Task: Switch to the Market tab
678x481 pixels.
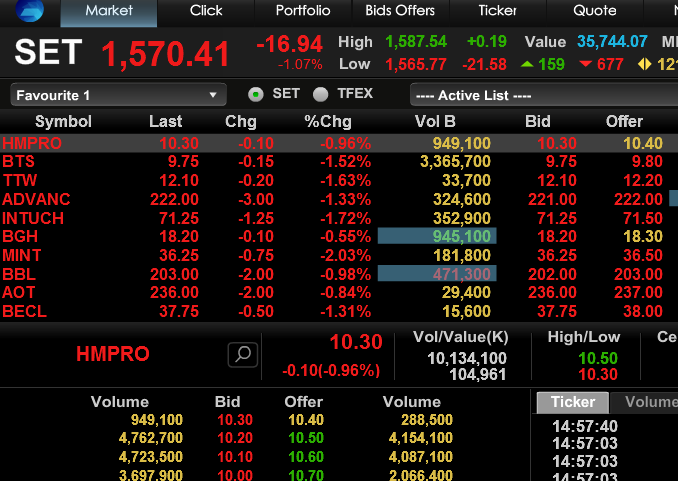Action: tap(109, 13)
